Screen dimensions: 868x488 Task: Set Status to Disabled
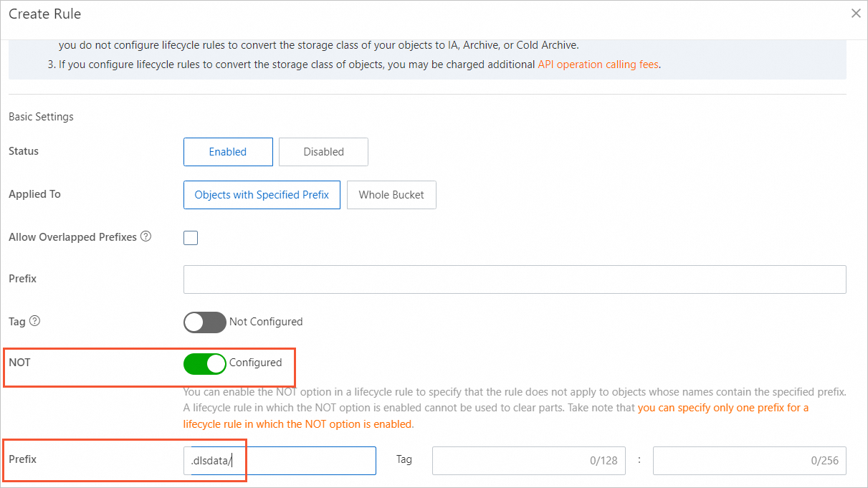pos(323,152)
